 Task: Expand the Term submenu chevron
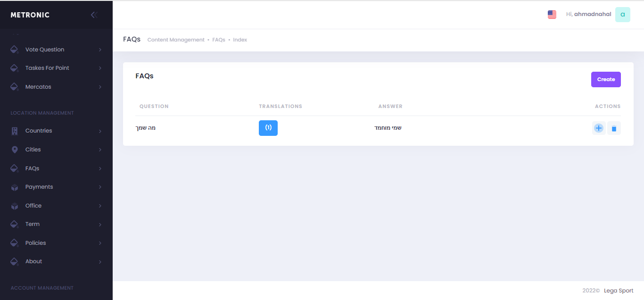click(100, 225)
